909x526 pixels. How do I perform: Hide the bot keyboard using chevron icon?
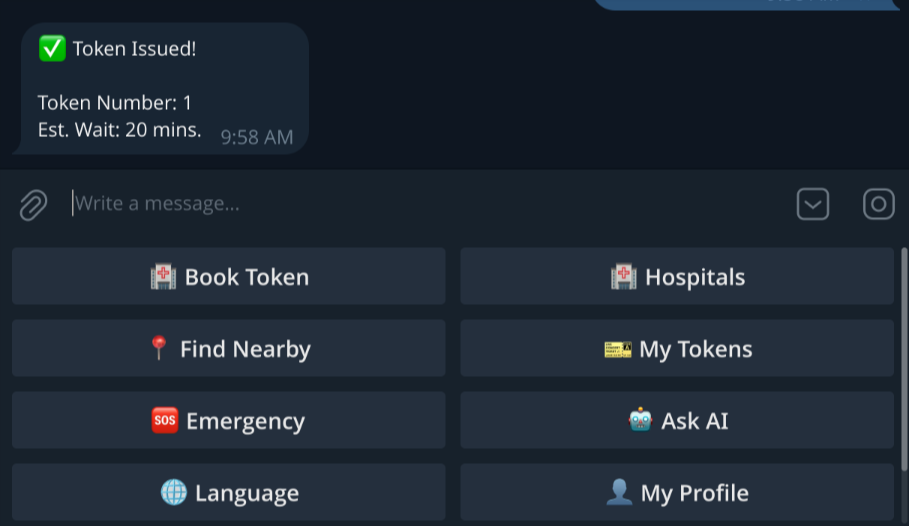click(812, 205)
